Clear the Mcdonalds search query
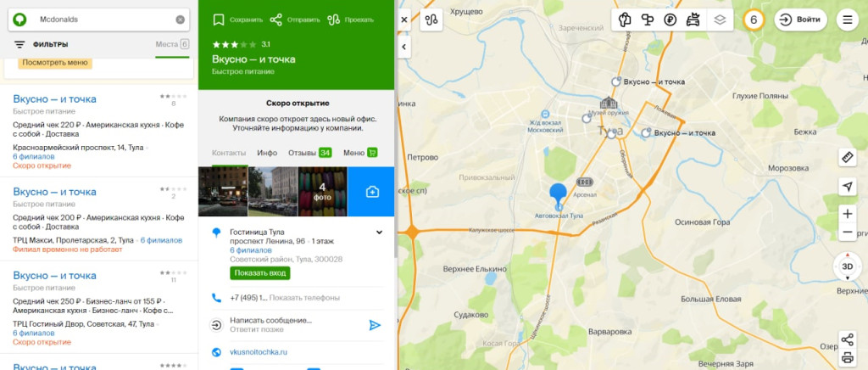 click(181, 19)
